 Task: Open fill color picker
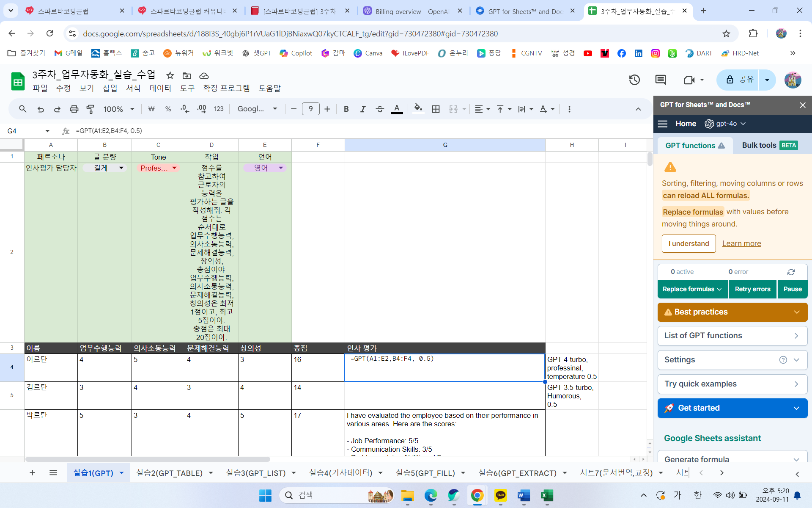pos(418,109)
